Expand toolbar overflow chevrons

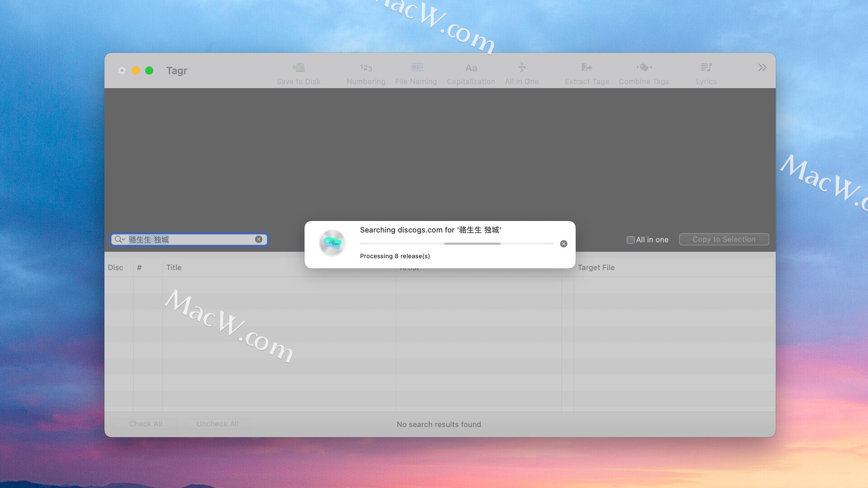762,67
